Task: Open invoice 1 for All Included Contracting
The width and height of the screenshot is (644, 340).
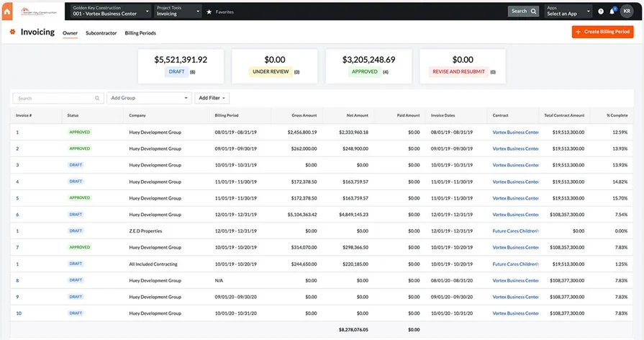Action: (x=17, y=264)
